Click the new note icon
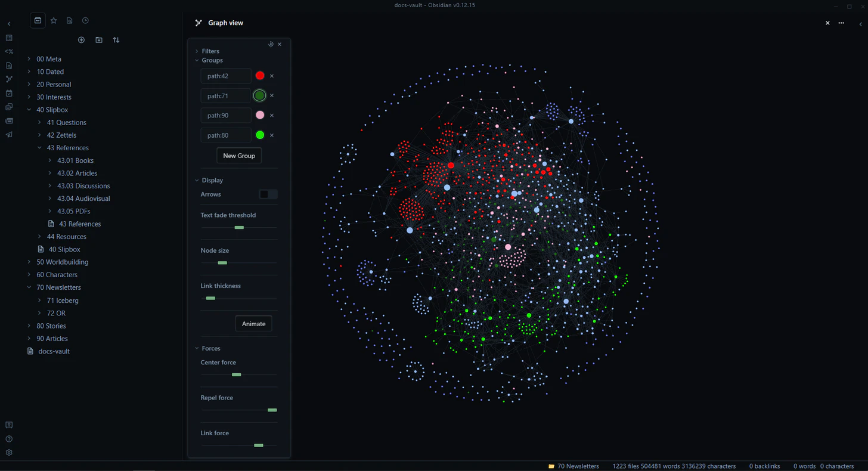 coord(82,40)
